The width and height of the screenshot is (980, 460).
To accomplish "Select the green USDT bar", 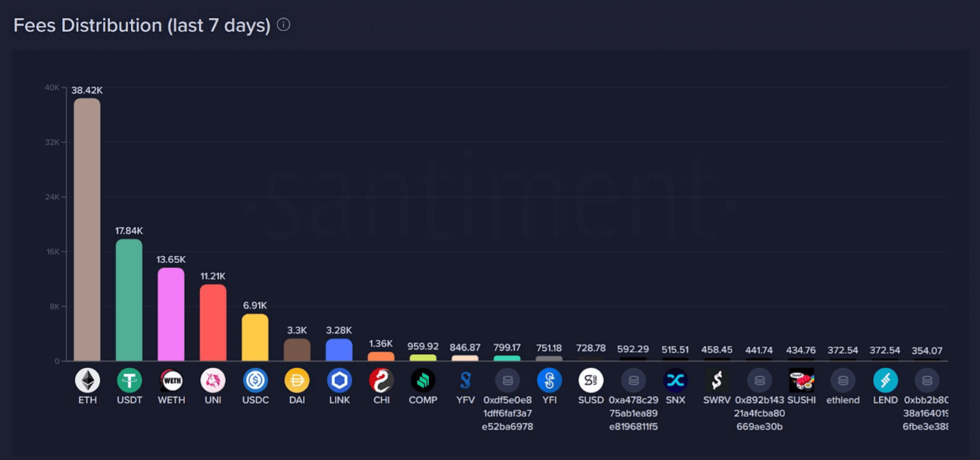I will (129, 300).
